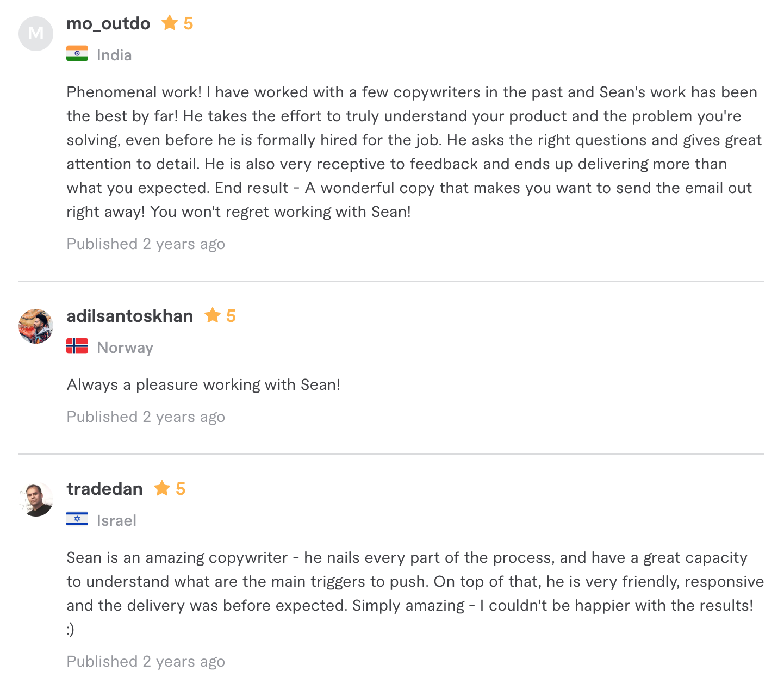Click the Israel country label
This screenshot has width=784, height=696.
point(116,520)
